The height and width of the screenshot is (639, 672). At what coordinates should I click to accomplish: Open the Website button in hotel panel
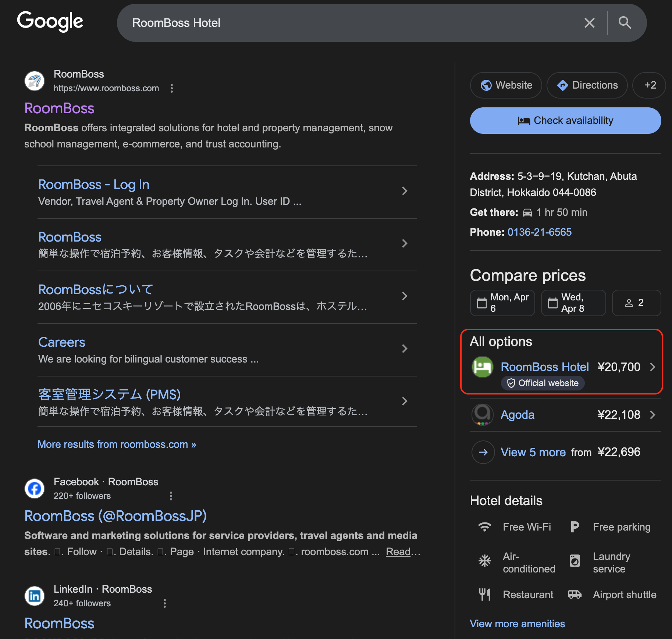(x=506, y=85)
